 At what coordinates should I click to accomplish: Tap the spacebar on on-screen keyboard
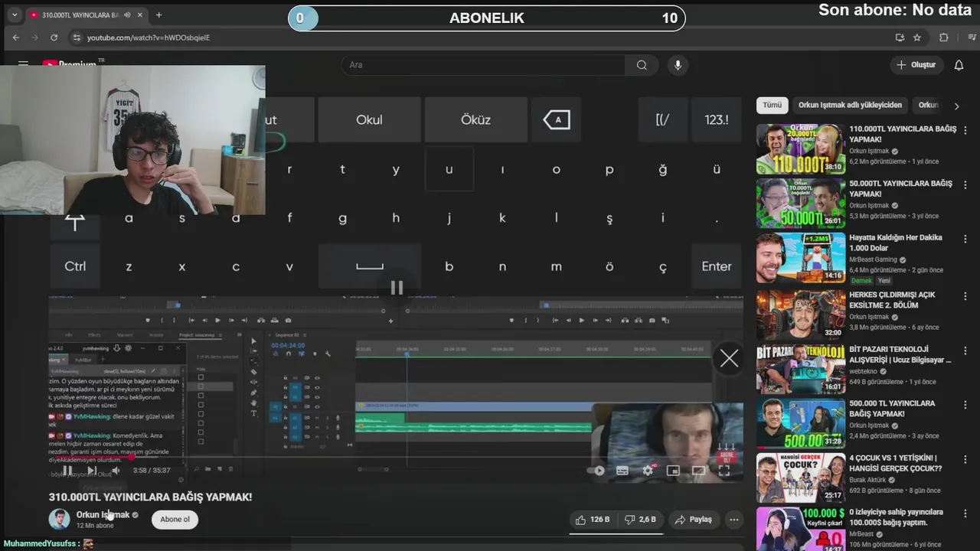[x=370, y=266]
